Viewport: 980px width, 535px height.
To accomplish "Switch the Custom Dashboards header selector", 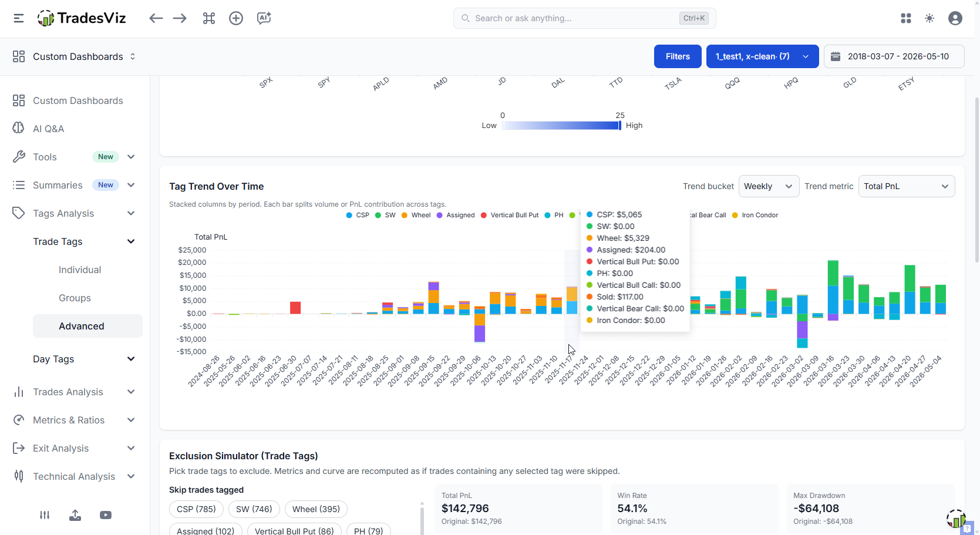I will coord(74,56).
